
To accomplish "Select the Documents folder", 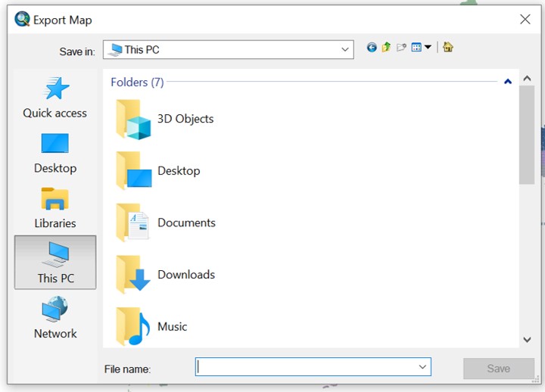I will [x=166, y=222].
